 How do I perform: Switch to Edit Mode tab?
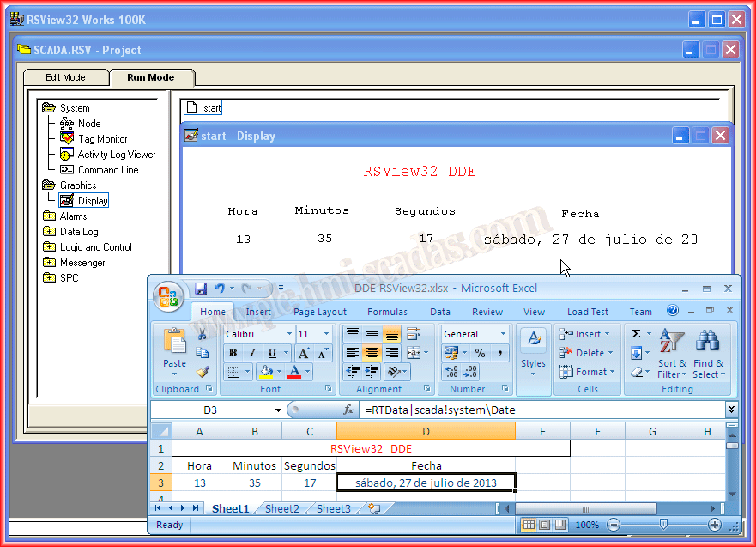point(65,77)
